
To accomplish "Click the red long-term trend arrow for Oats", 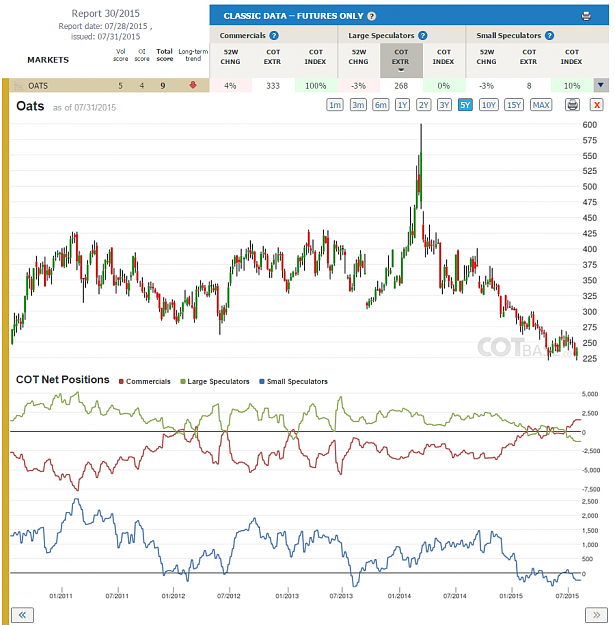I will point(193,85).
